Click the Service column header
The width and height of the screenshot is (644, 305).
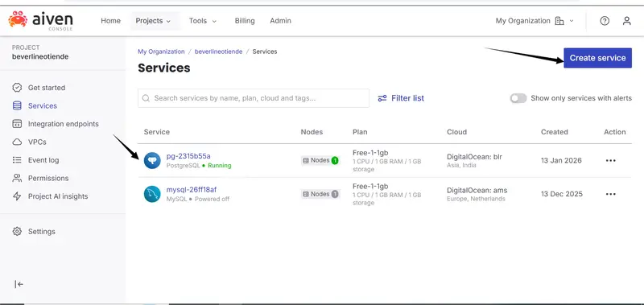point(156,132)
